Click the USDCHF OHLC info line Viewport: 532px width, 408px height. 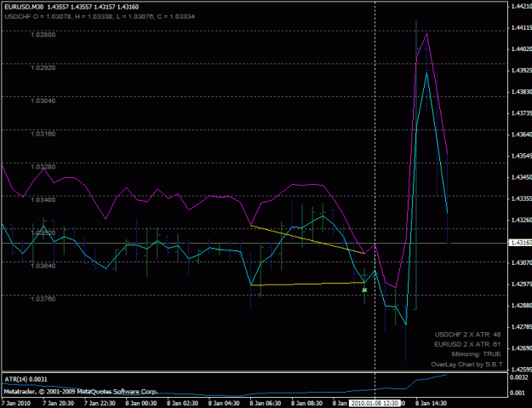(100, 16)
